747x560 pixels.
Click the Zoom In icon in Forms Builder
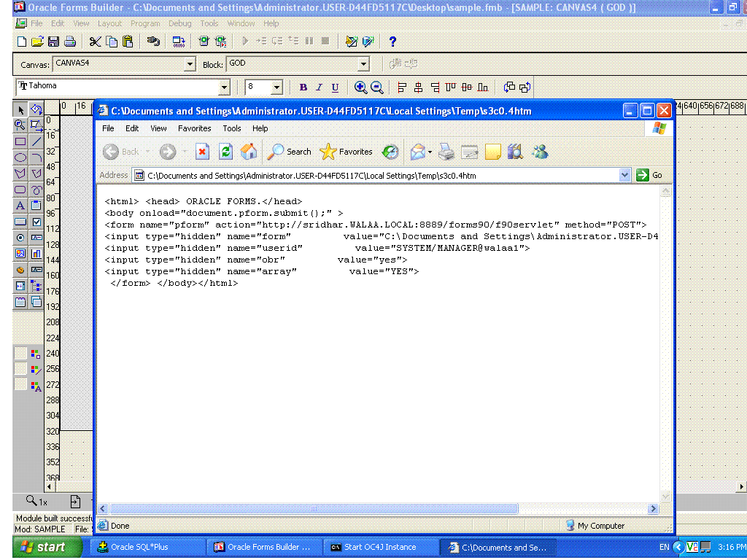(x=360, y=87)
